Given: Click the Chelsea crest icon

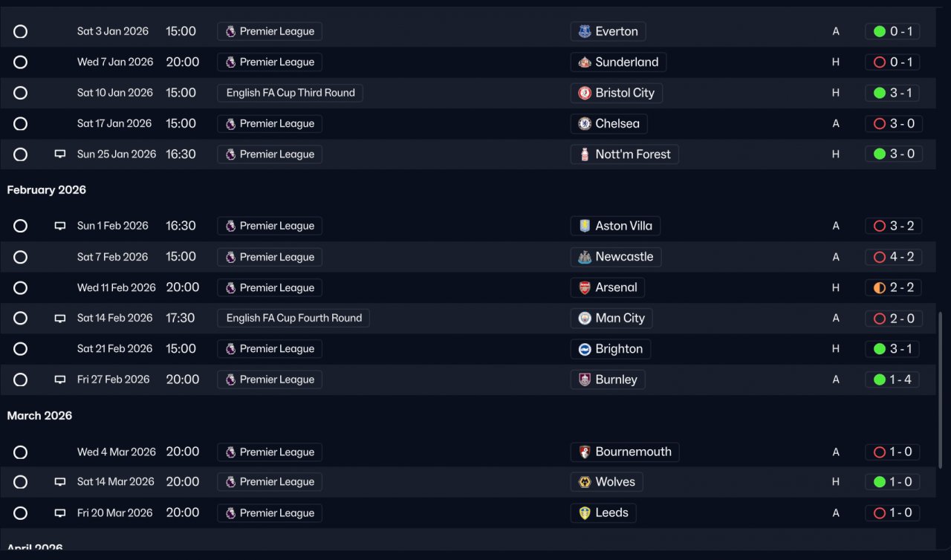Looking at the screenshot, I should click(x=585, y=124).
